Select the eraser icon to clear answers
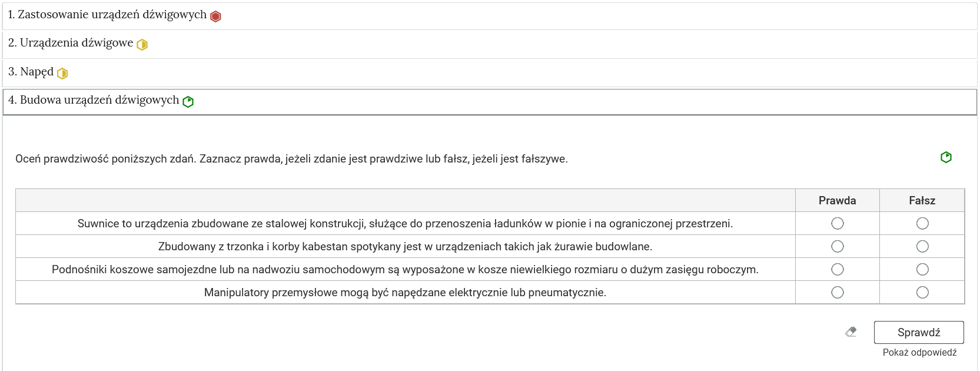 click(851, 332)
